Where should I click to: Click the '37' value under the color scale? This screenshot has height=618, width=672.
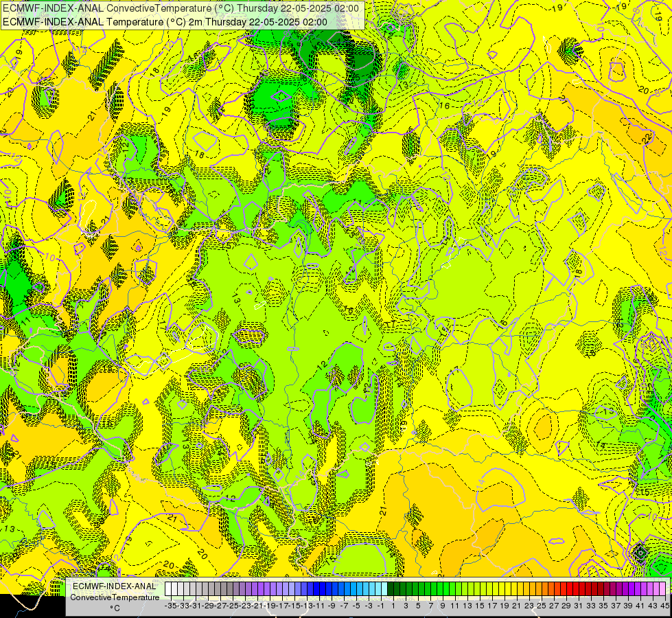click(x=616, y=606)
